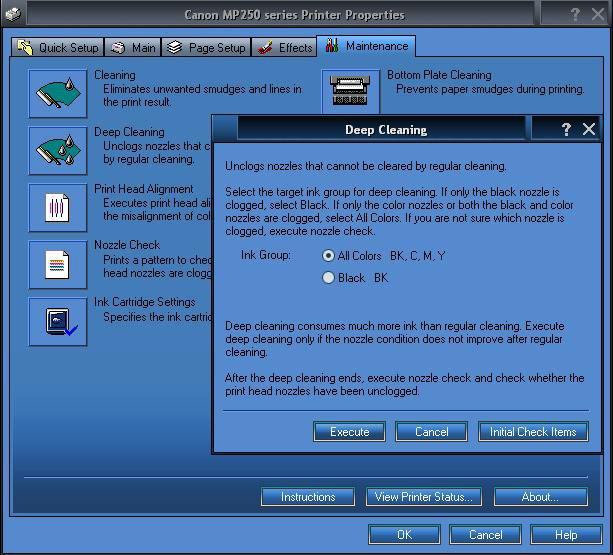The image size is (613, 555).
Task: Open Help in Printer Properties
Action: click(566, 534)
